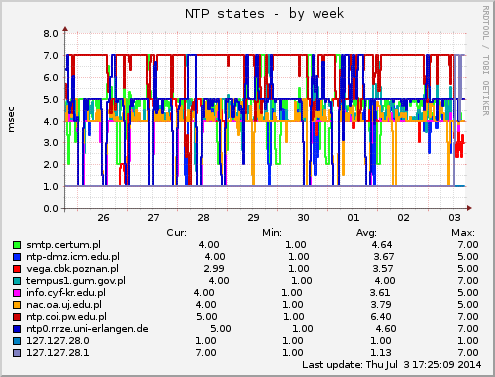Click the 5.0 y-axis tick label
This screenshot has height=377, width=495.
click(51, 99)
